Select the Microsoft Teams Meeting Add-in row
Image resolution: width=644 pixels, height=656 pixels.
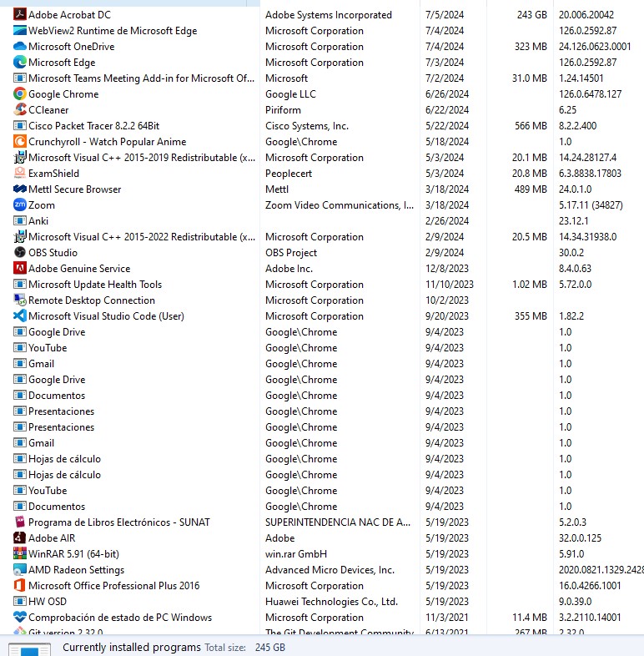pos(322,78)
